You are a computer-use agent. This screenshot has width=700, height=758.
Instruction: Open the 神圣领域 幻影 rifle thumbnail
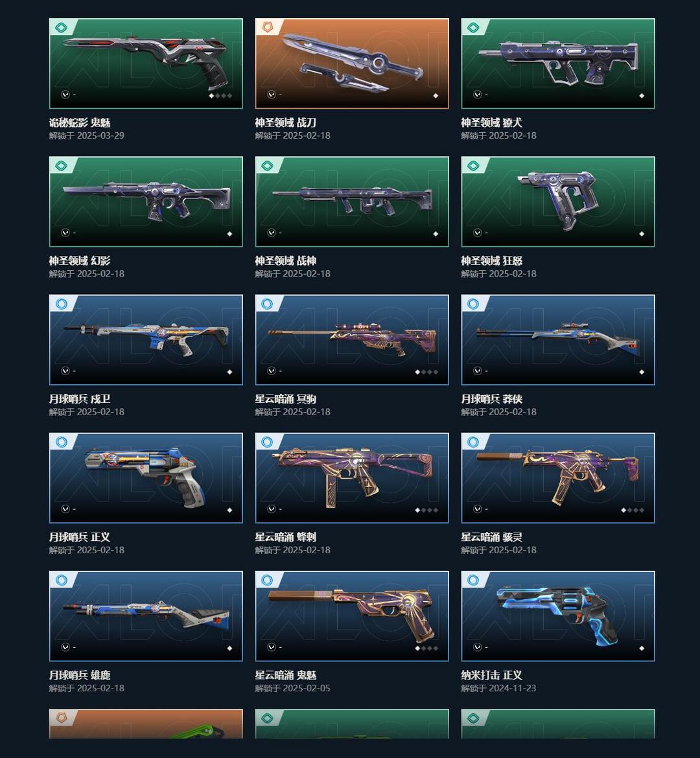tap(146, 201)
